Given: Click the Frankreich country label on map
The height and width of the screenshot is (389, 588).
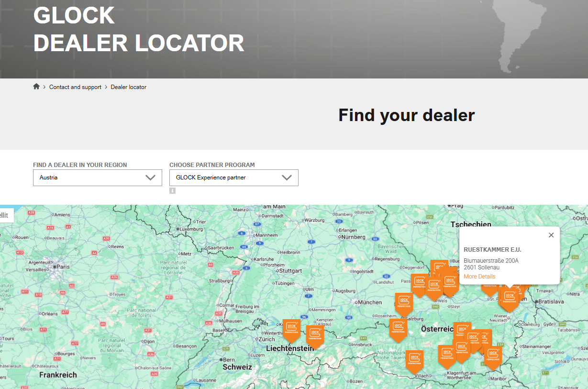Looking at the screenshot, I should [x=58, y=375].
